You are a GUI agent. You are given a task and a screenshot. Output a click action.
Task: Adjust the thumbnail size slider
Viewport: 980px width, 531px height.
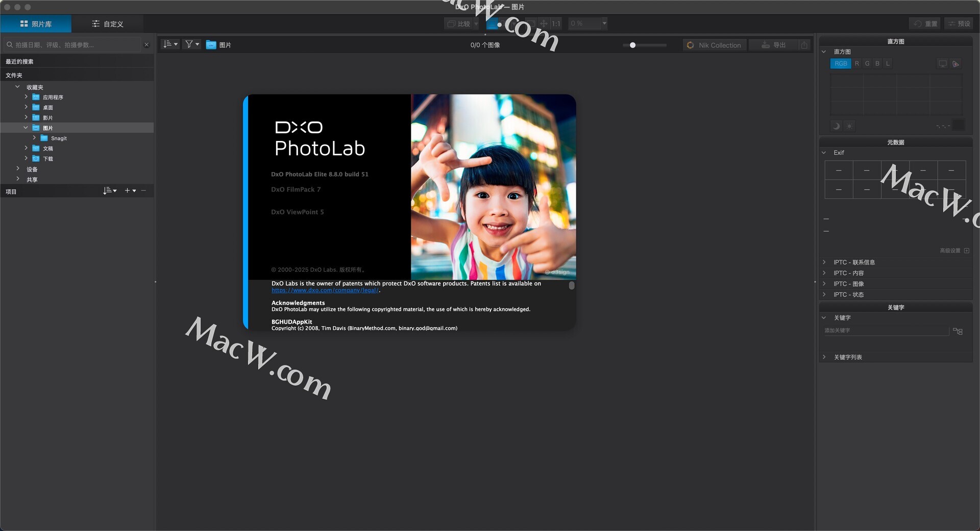click(x=632, y=45)
